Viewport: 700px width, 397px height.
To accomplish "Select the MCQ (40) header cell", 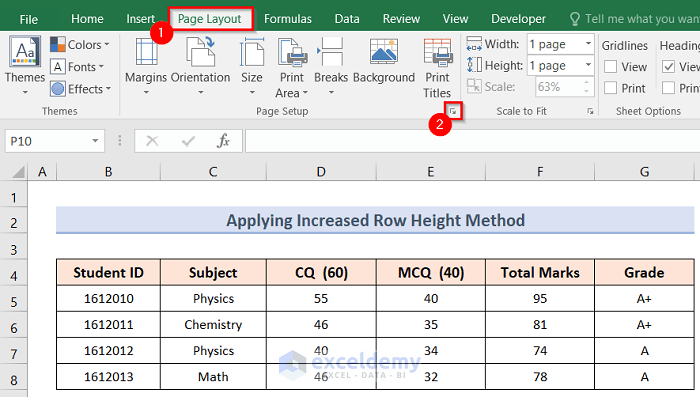I will click(431, 272).
